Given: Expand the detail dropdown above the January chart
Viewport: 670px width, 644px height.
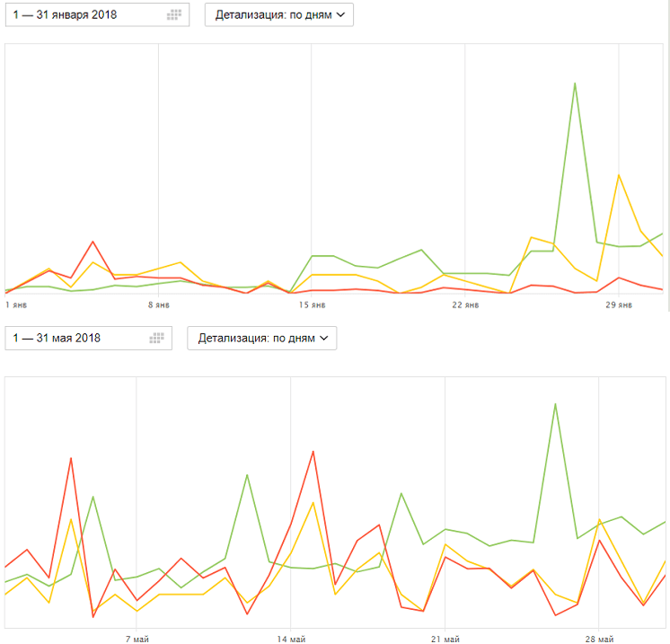Looking at the screenshot, I should tap(279, 14).
